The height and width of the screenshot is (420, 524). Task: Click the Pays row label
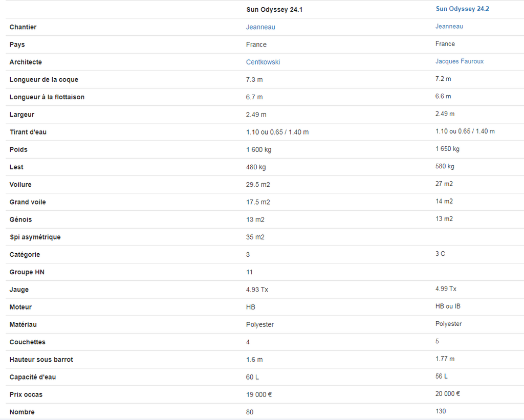click(17, 45)
